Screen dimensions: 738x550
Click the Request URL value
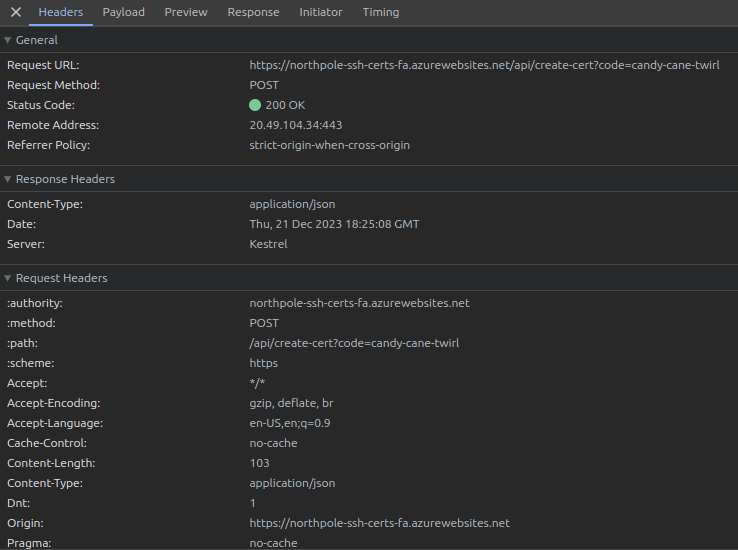pos(484,65)
